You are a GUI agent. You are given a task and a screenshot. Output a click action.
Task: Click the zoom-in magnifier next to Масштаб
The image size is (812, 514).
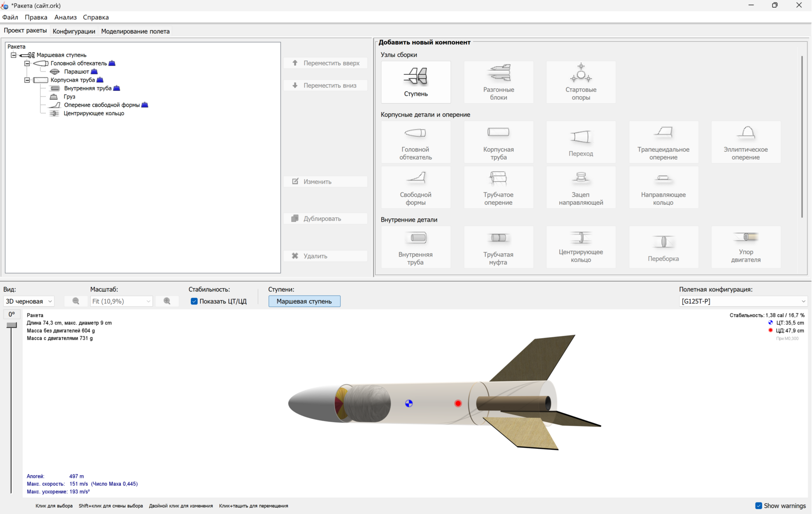coord(167,301)
